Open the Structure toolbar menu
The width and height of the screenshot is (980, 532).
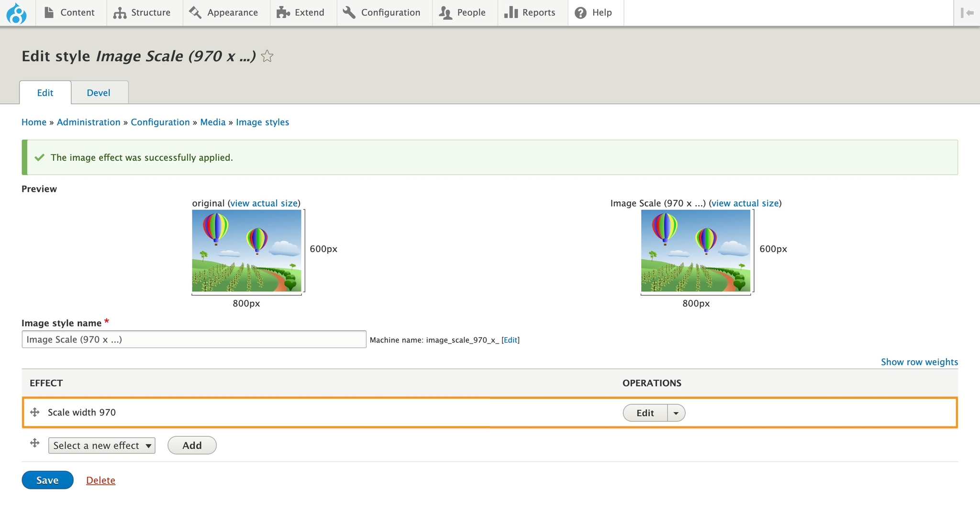pos(142,13)
